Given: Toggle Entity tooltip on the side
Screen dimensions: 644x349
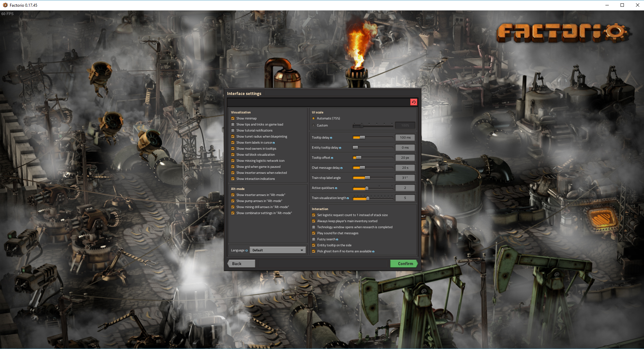Looking at the screenshot, I should coord(314,245).
